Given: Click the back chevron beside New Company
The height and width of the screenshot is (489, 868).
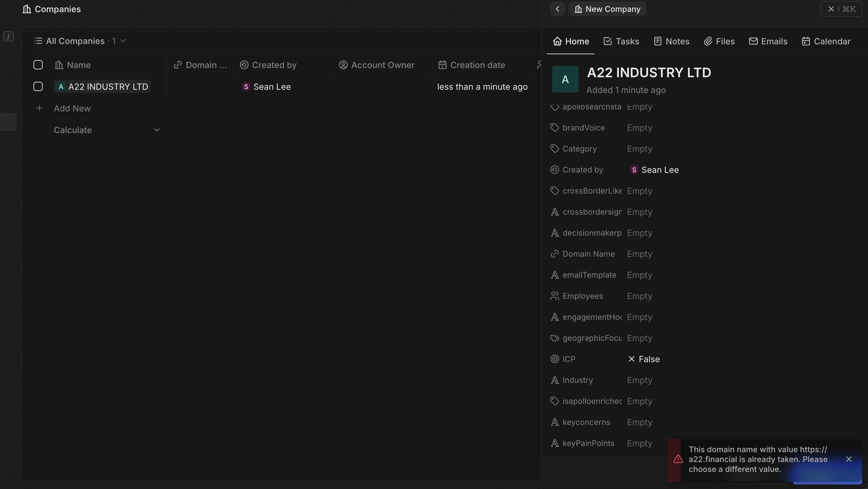Looking at the screenshot, I should (x=557, y=9).
